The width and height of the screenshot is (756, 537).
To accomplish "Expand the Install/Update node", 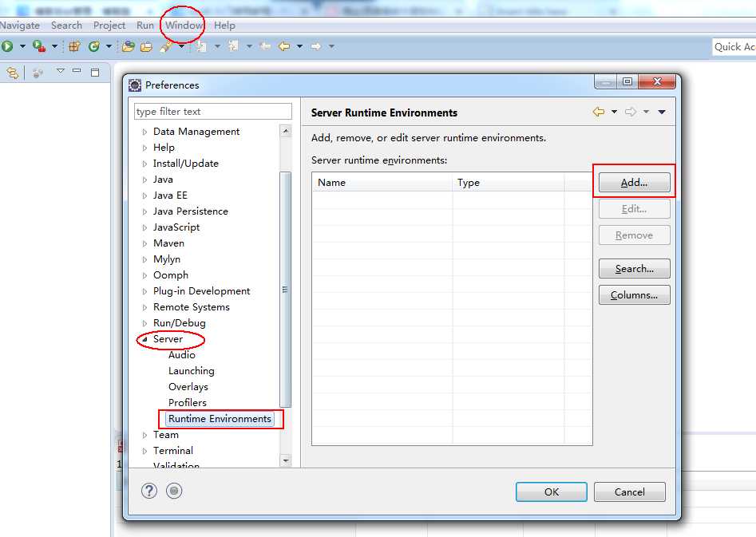I will click(144, 164).
